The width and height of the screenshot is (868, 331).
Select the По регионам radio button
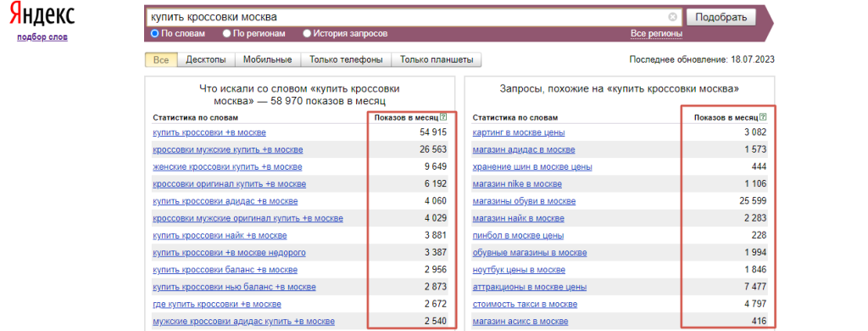click(226, 33)
